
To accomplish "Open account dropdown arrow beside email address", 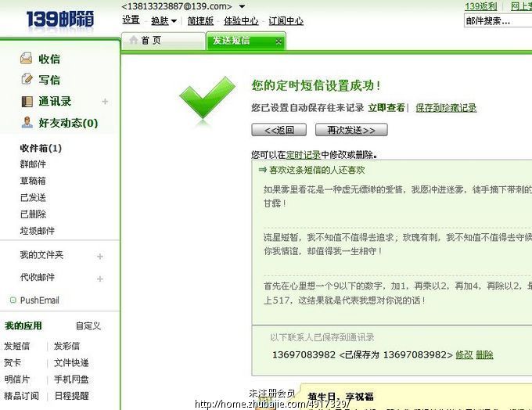I will click(x=242, y=6).
